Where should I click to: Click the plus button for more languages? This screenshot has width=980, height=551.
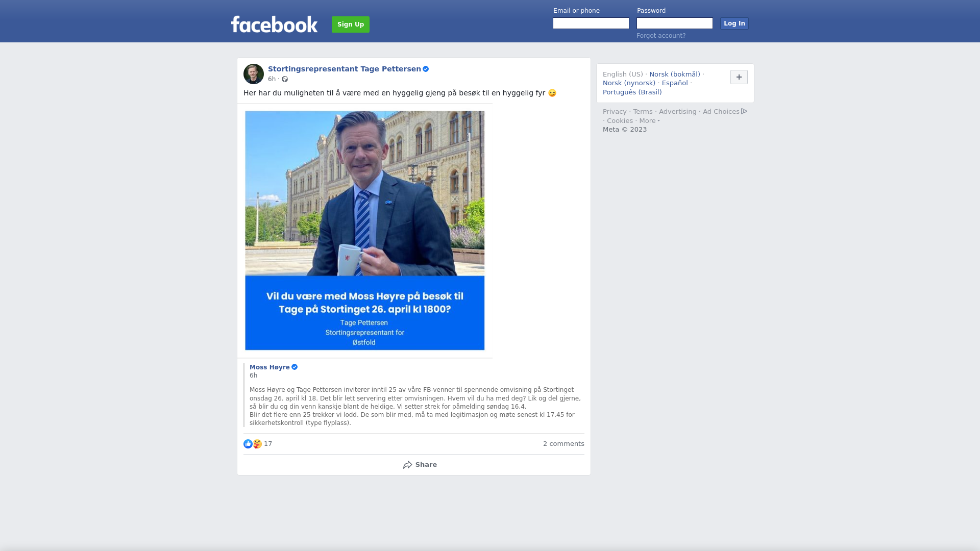[739, 77]
